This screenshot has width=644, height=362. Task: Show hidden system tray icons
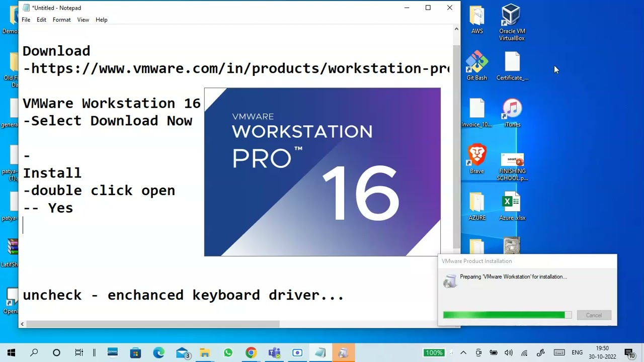click(463, 353)
